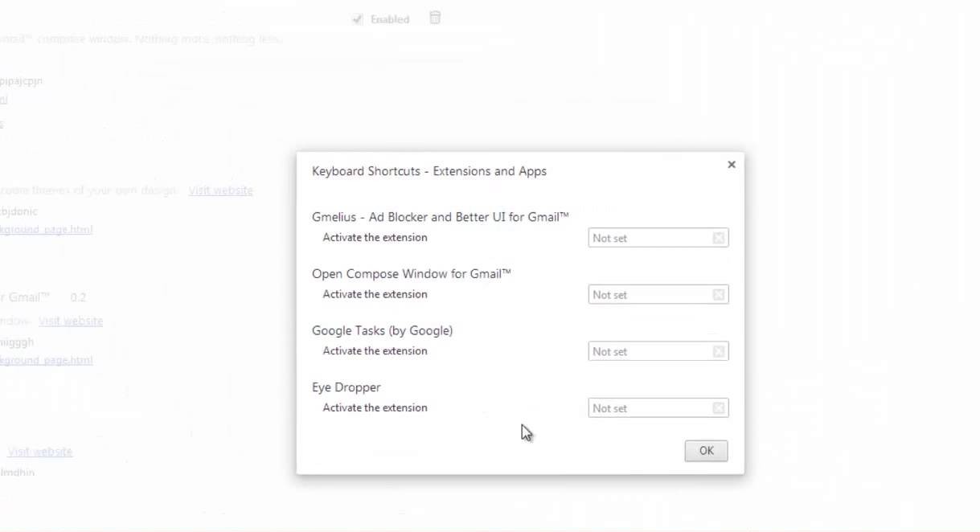Click trash icon next to Enabled
Image resolution: width=980 pixels, height=532 pixels.
(x=435, y=18)
